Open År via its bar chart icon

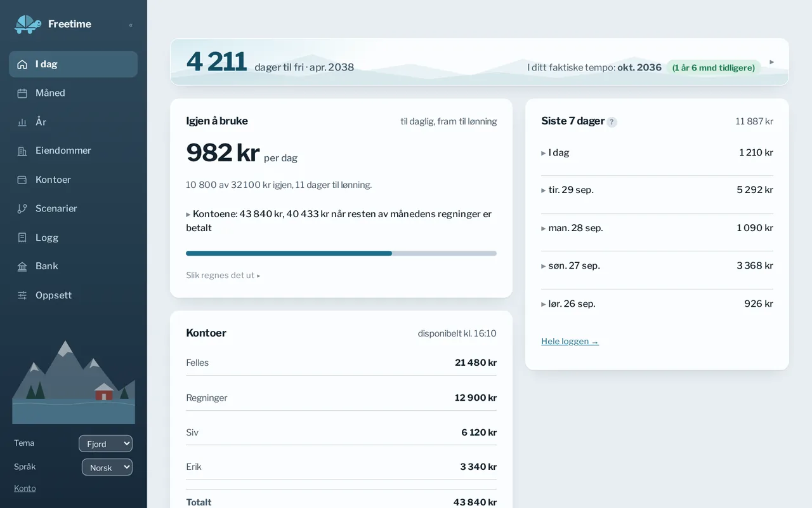[22, 122]
